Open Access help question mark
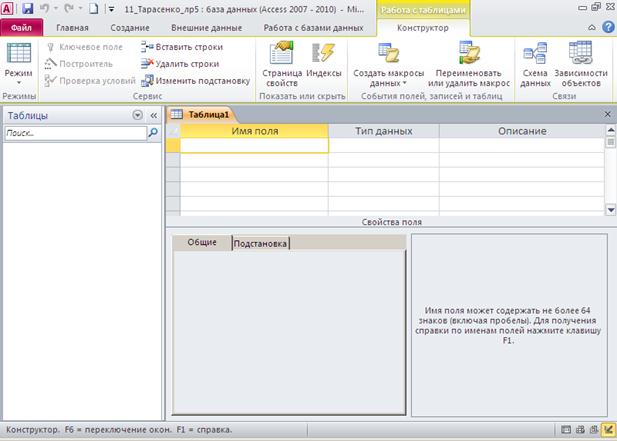Viewport: 617px width, 441px height. click(608, 27)
